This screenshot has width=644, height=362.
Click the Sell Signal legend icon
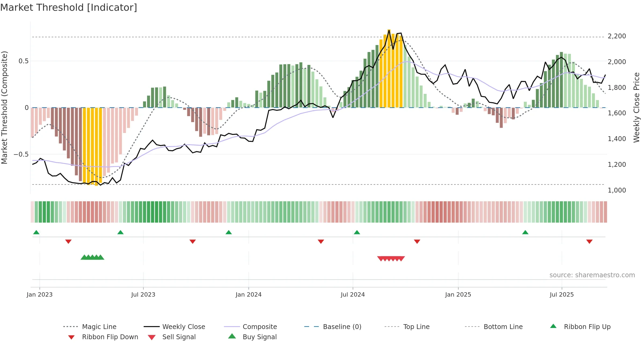coord(152,337)
